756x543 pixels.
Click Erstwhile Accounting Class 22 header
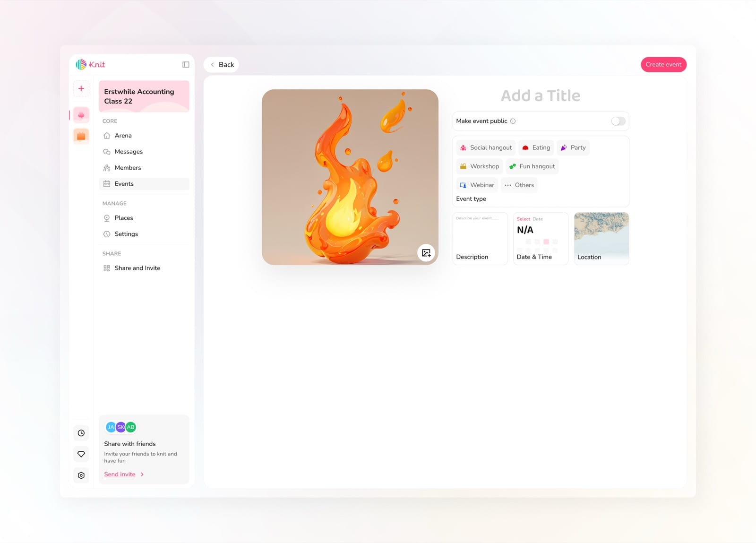tap(144, 96)
